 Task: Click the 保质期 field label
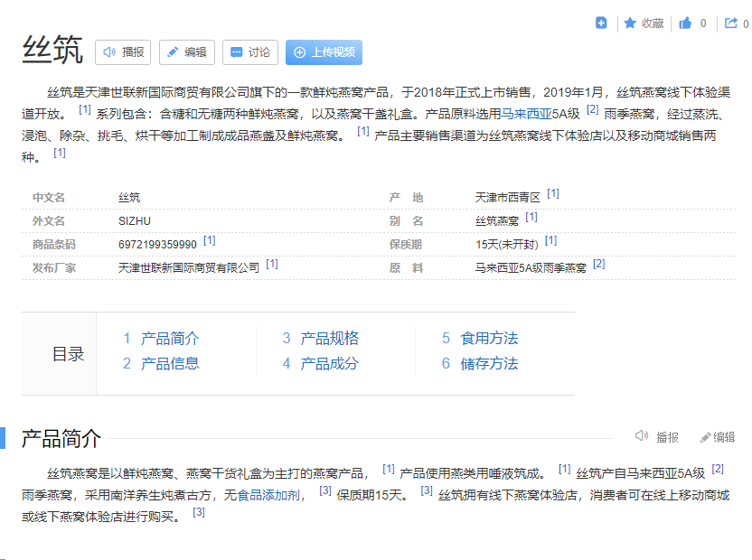406,245
